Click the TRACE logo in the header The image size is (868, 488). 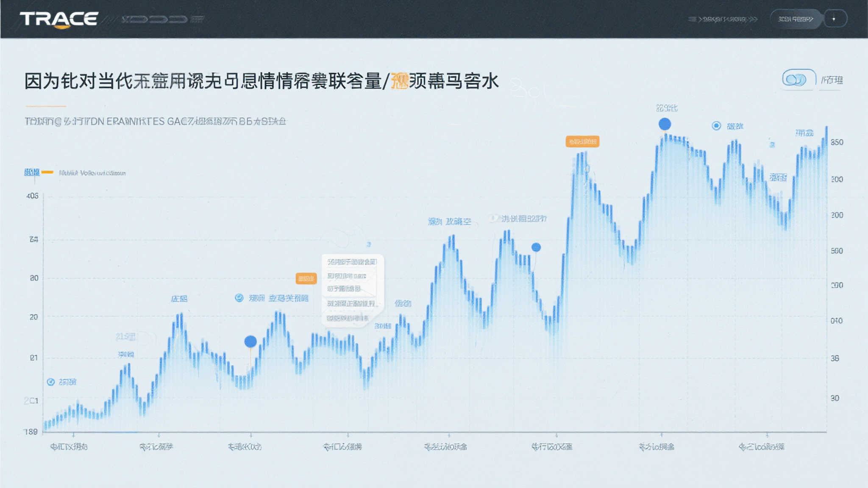[x=59, y=18]
